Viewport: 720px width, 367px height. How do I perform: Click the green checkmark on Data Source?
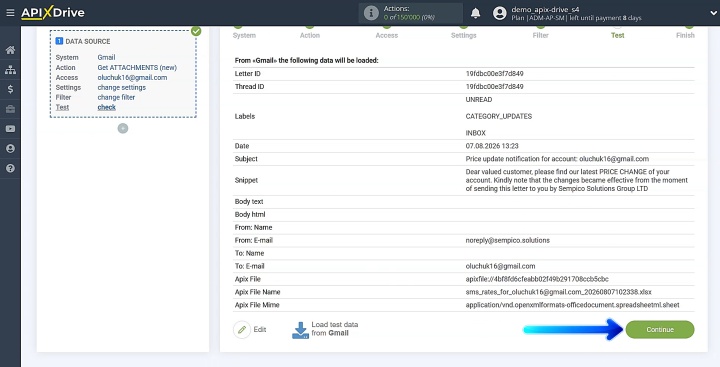tap(196, 31)
